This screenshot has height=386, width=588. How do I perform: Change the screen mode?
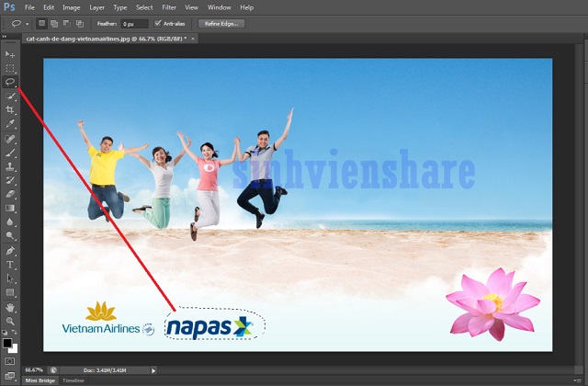(x=10, y=376)
